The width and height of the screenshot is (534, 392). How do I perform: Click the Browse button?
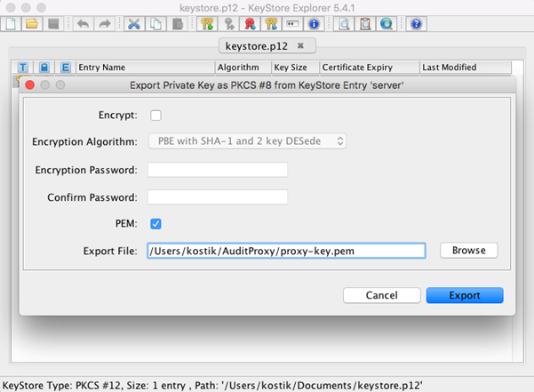click(x=468, y=251)
